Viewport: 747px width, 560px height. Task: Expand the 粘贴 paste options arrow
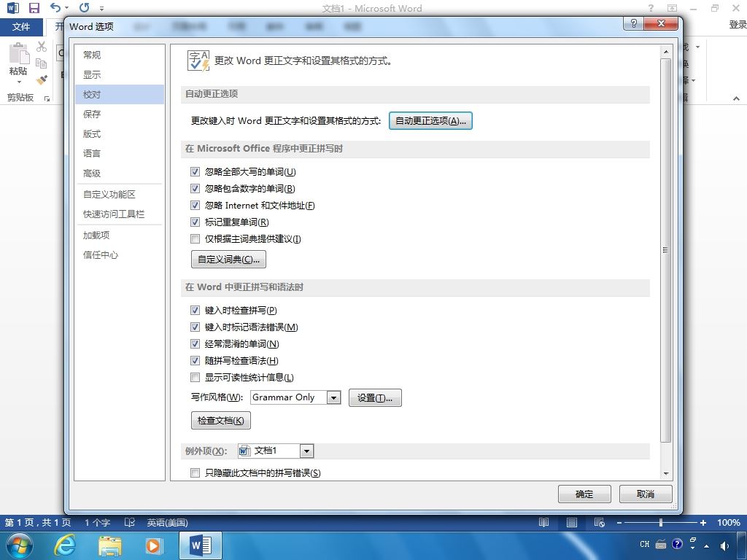point(18,82)
